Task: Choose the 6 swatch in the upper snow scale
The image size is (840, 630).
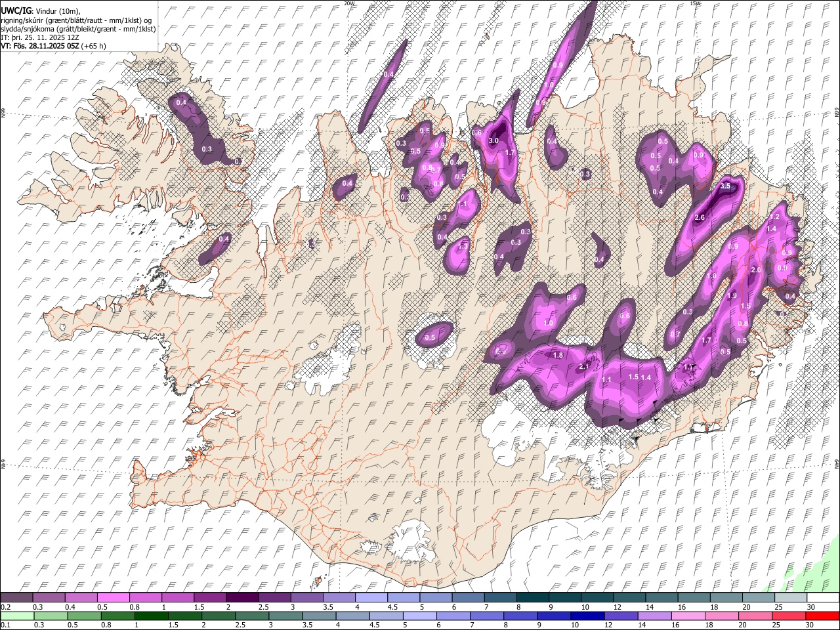Action: (468, 597)
